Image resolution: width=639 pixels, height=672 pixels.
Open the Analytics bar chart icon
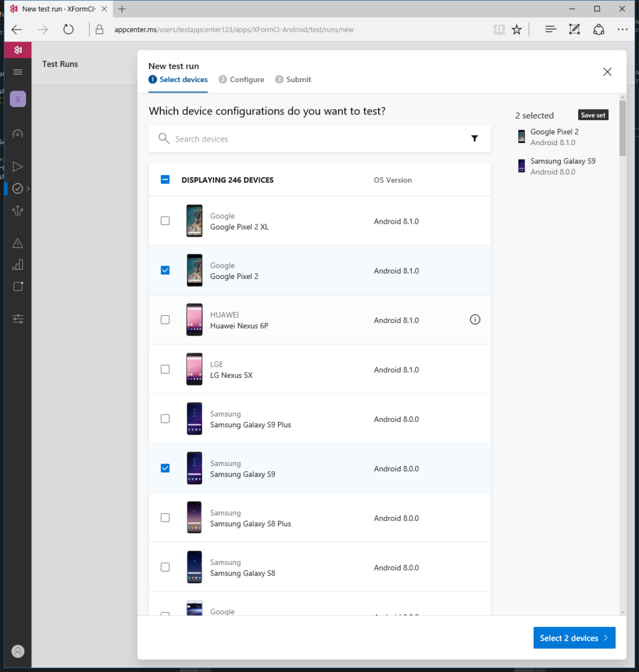(18, 264)
